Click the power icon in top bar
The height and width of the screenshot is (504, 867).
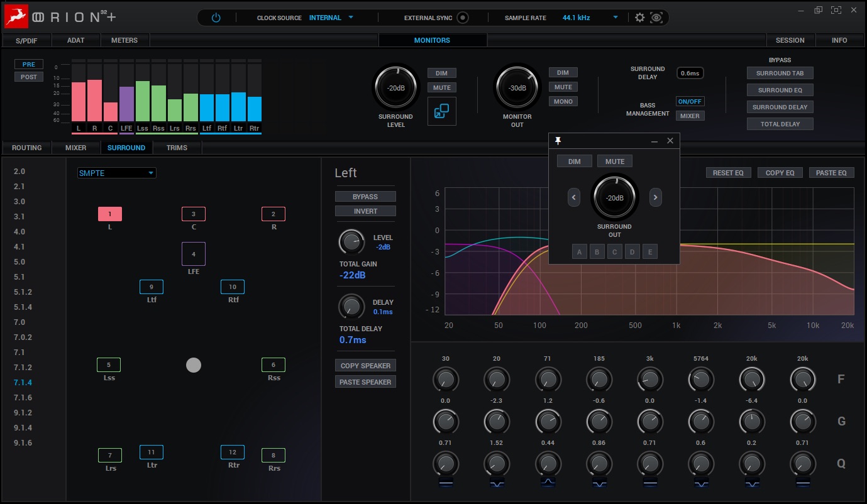pyautogui.click(x=216, y=18)
